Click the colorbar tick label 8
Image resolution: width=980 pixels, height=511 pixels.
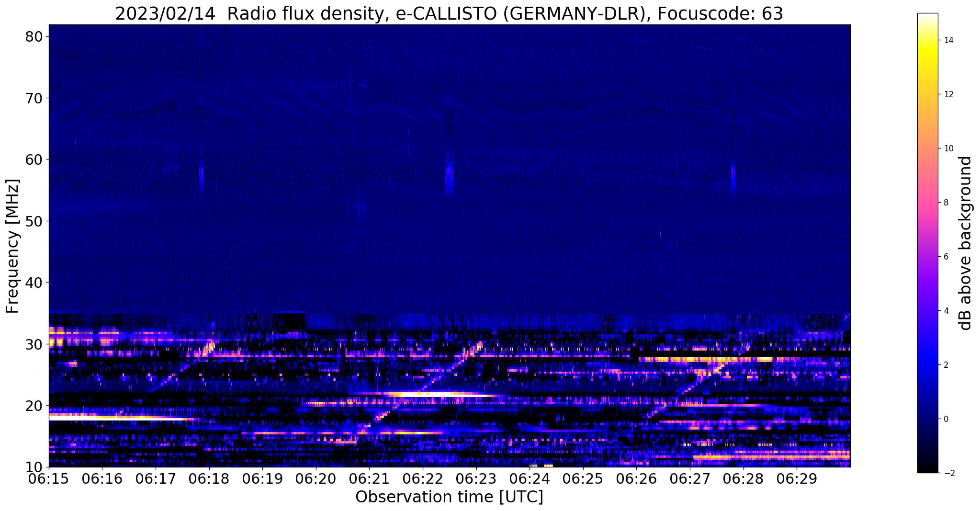946,203
